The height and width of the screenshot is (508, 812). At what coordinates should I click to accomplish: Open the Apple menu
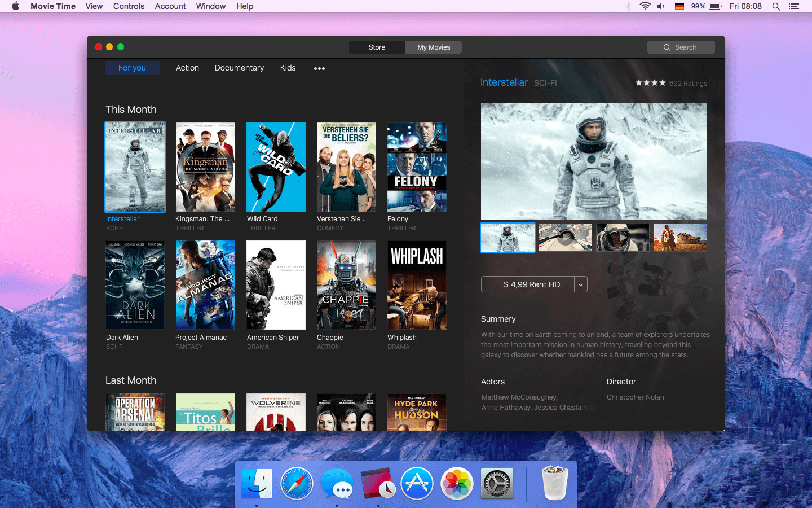pyautogui.click(x=15, y=6)
